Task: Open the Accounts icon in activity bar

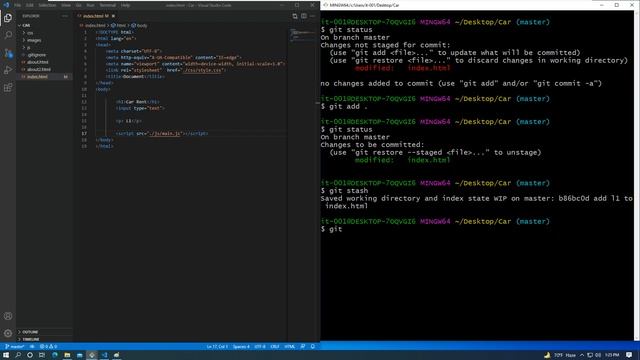Action: (8, 316)
